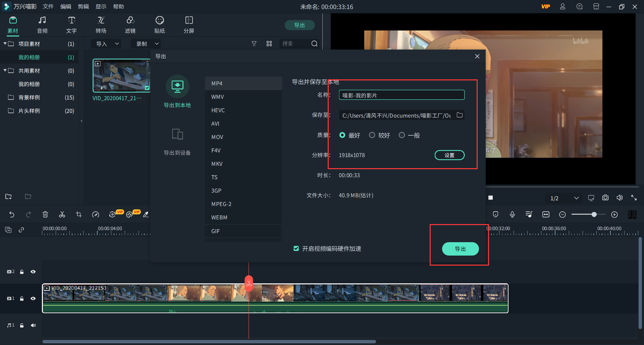Open the 录制 record dropdown
The image size is (644, 345).
147,44
